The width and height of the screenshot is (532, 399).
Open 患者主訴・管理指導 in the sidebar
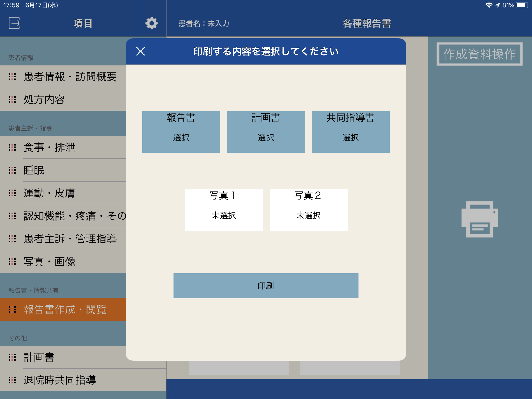point(63,239)
